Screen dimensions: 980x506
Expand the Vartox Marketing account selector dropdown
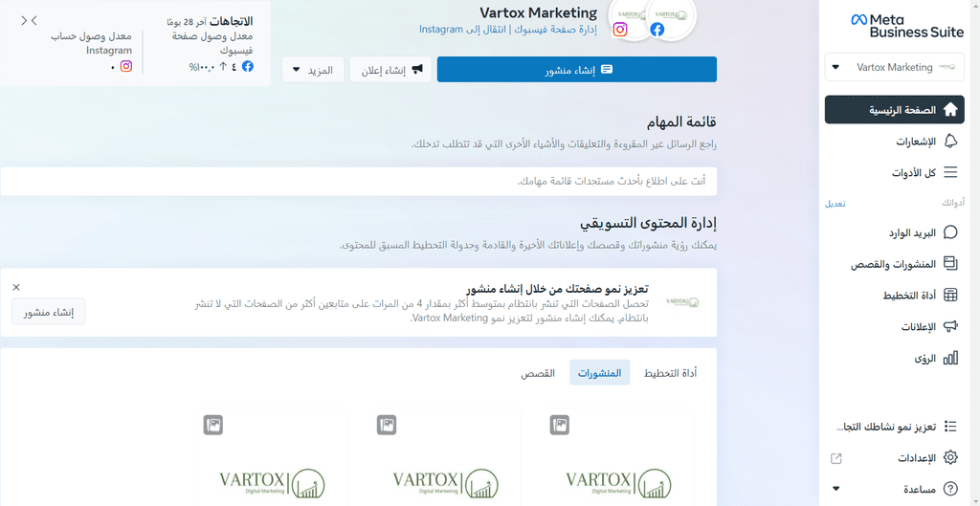tap(895, 67)
